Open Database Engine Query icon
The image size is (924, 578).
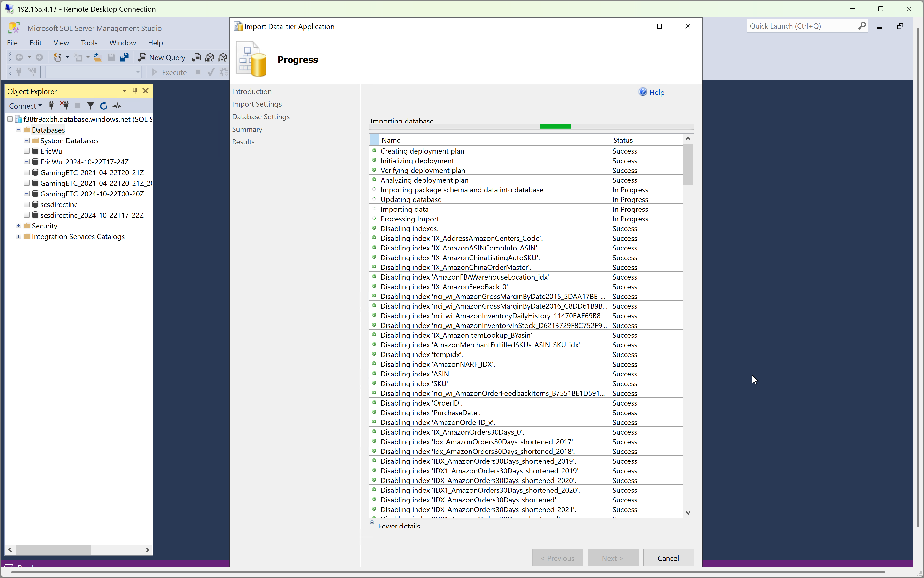(x=196, y=57)
